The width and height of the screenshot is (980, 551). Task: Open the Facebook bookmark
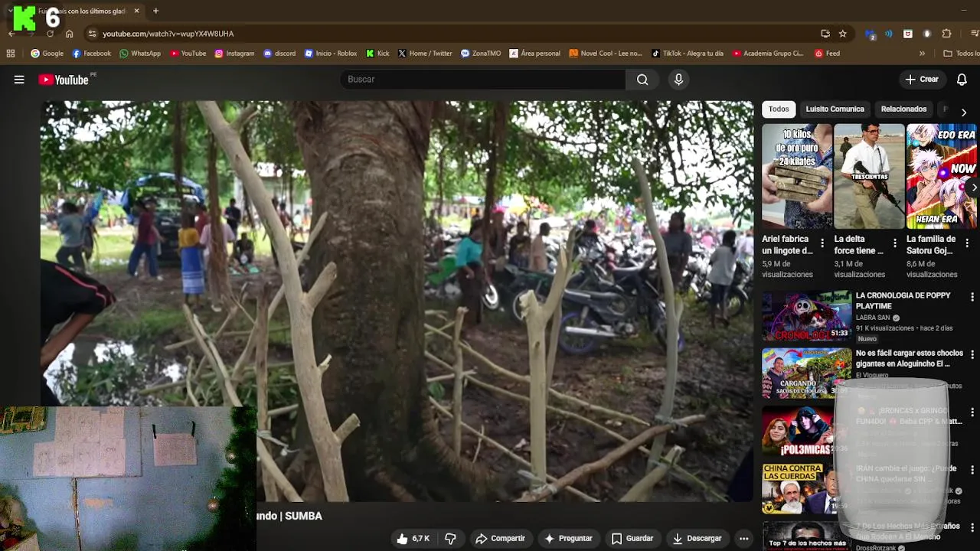tap(92, 54)
